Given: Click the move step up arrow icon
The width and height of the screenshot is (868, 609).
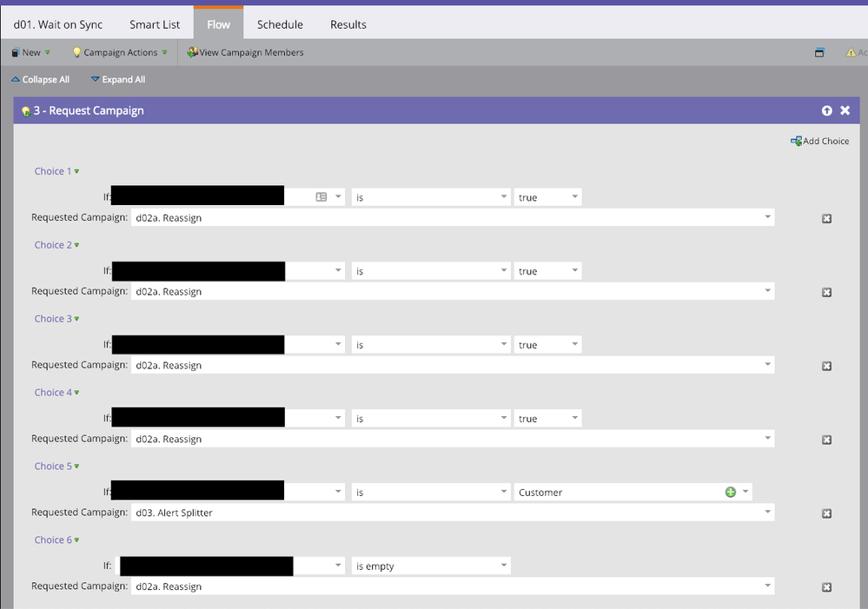Looking at the screenshot, I should click(826, 110).
